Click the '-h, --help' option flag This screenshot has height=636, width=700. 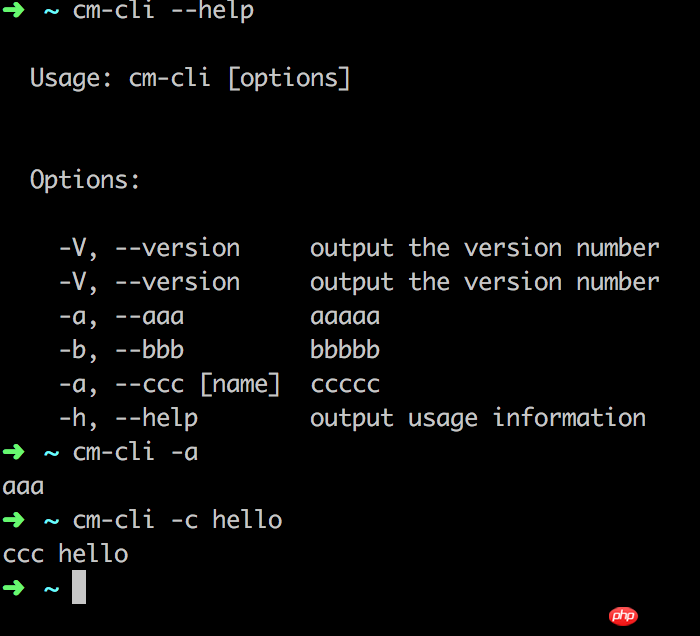point(128,418)
